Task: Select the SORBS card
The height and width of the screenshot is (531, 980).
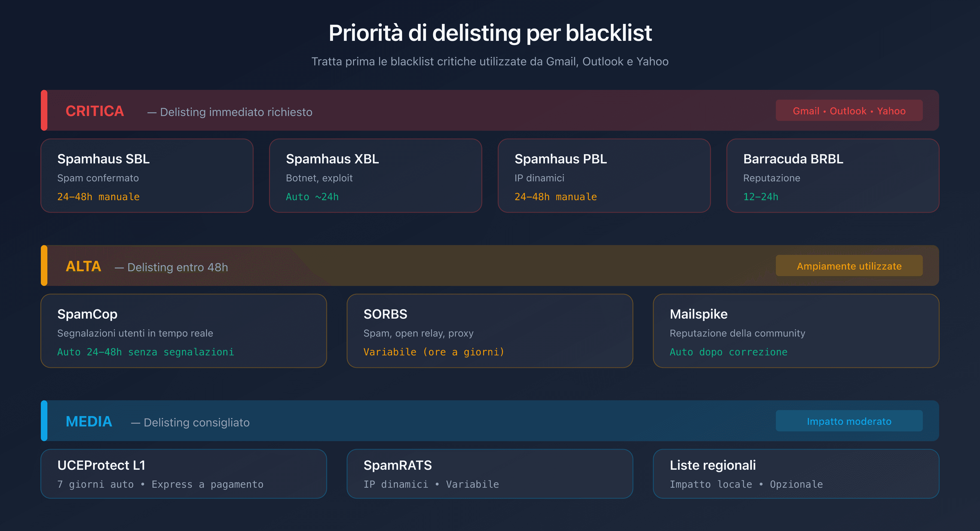Action: (490, 330)
